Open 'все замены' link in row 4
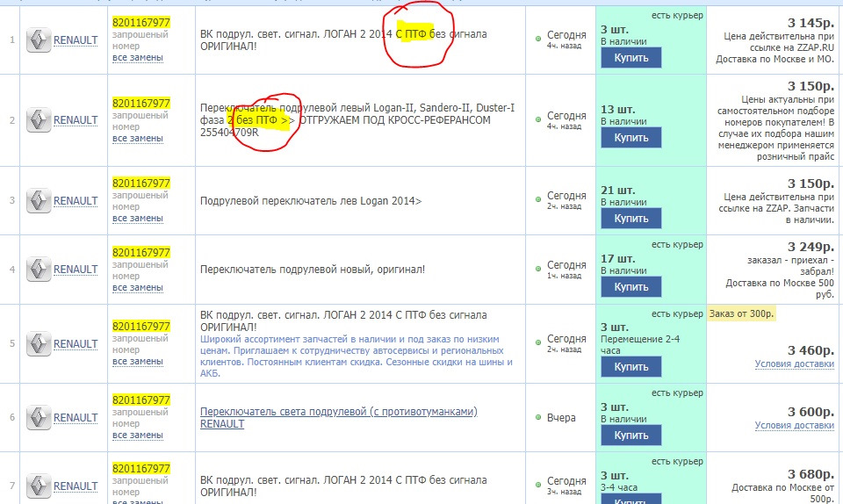 (138, 287)
